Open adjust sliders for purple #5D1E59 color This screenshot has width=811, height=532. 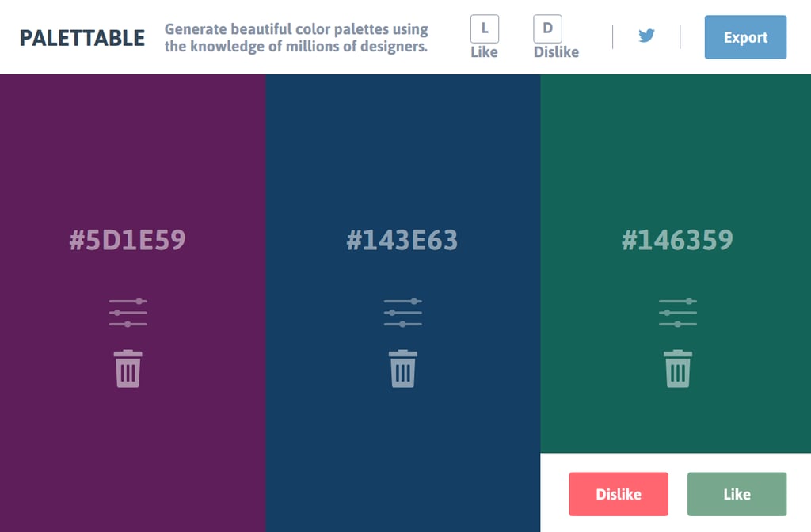tap(128, 313)
